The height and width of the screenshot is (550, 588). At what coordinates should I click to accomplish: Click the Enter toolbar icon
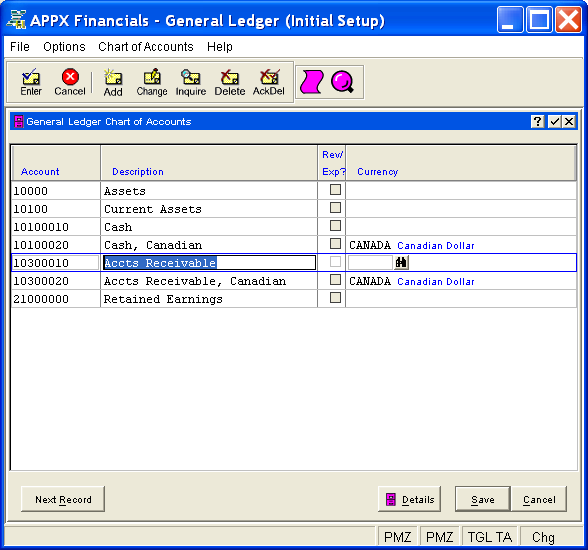tap(31, 82)
